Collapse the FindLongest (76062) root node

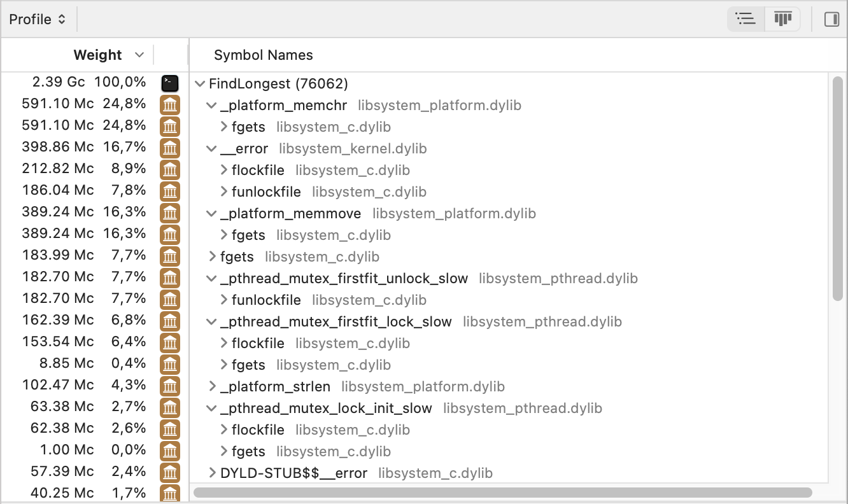tap(200, 84)
